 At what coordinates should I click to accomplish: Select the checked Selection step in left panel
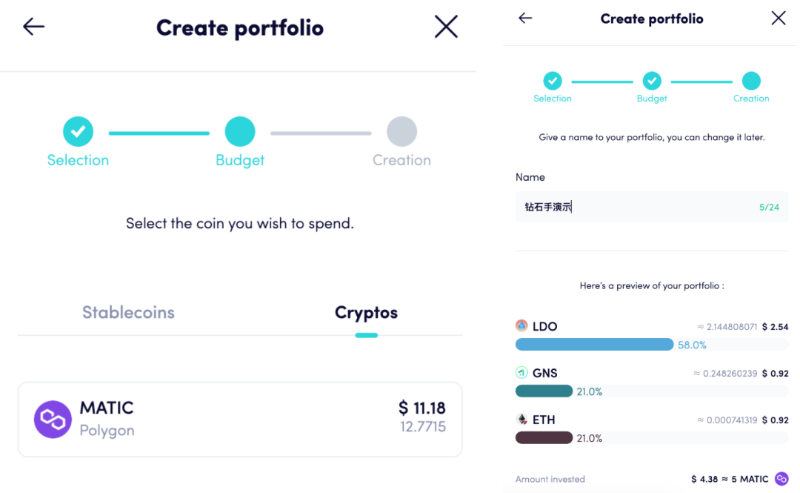(x=78, y=132)
